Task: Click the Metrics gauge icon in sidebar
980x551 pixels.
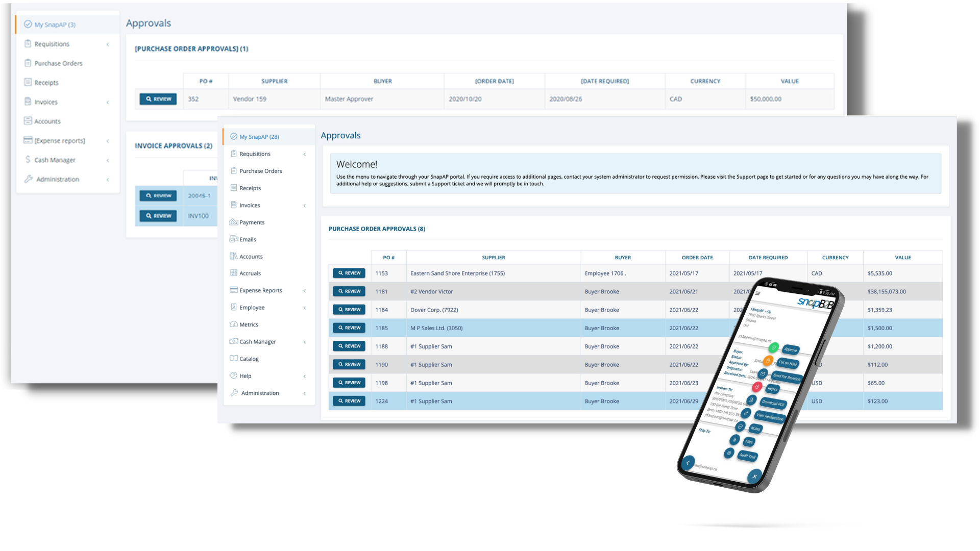Action: [x=234, y=324]
